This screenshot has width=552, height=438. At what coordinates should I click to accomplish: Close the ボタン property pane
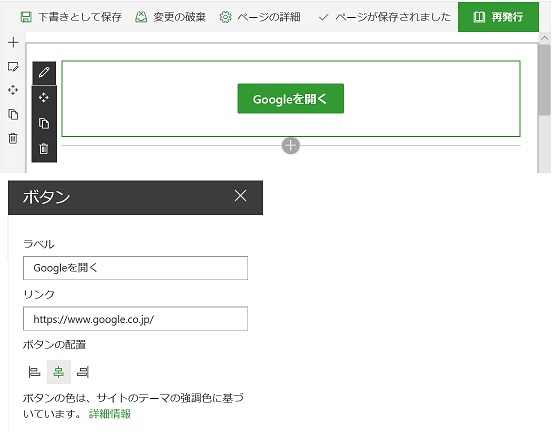[x=240, y=195]
